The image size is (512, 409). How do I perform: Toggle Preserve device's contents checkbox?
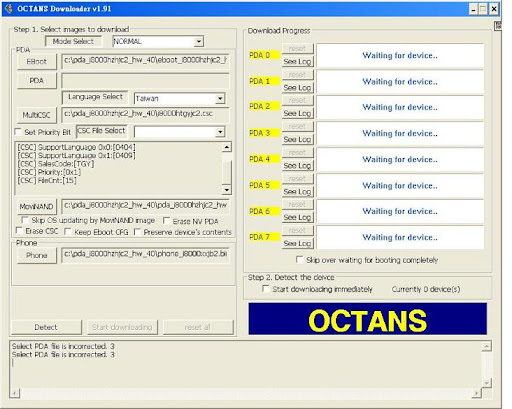click(x=137, y=232)
